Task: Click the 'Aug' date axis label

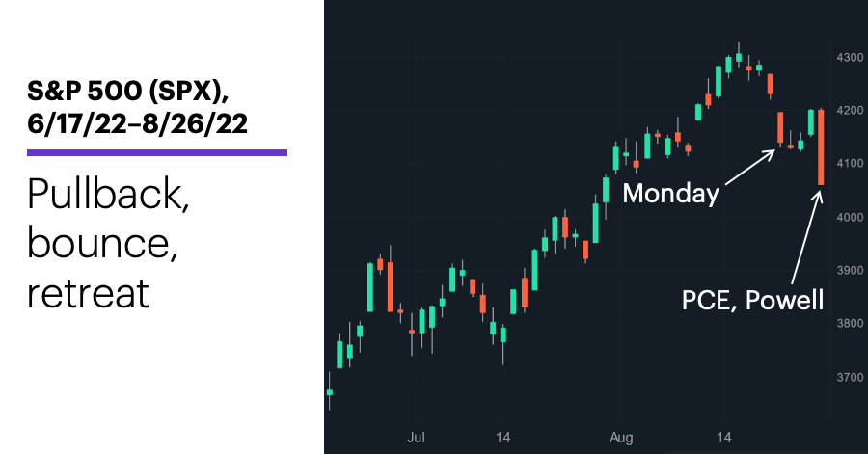Action: pyautogui.click(x=621, y=438)
